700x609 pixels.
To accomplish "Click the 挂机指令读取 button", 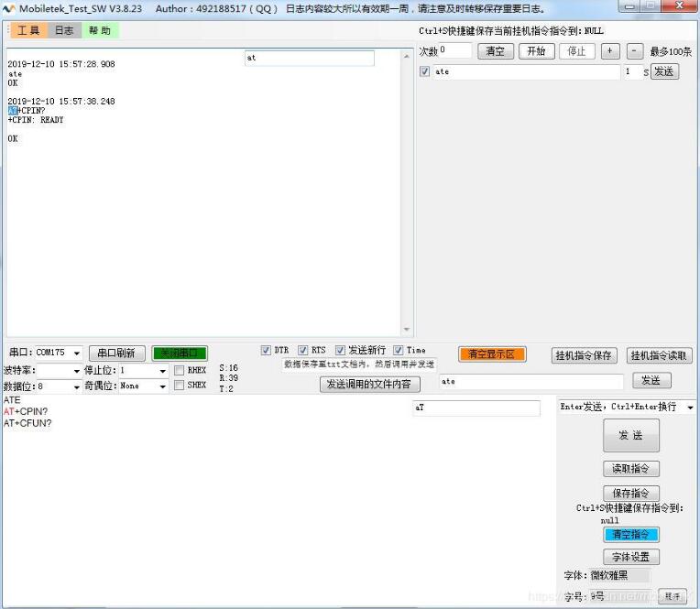I will tap(659, 355).
